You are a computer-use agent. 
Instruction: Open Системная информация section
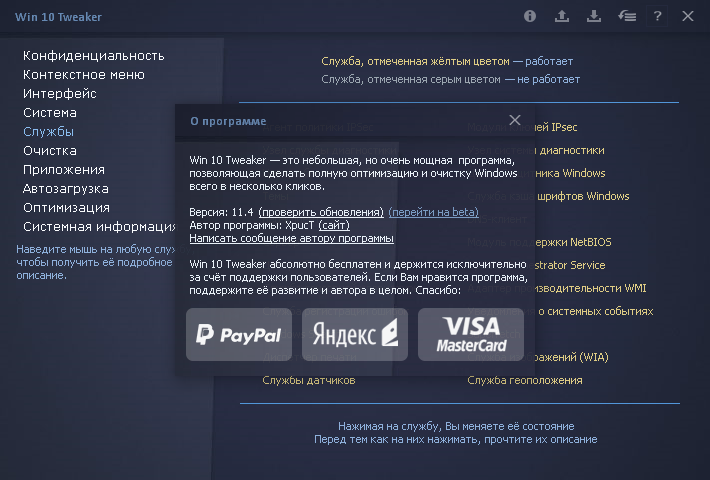pos(99,227)
